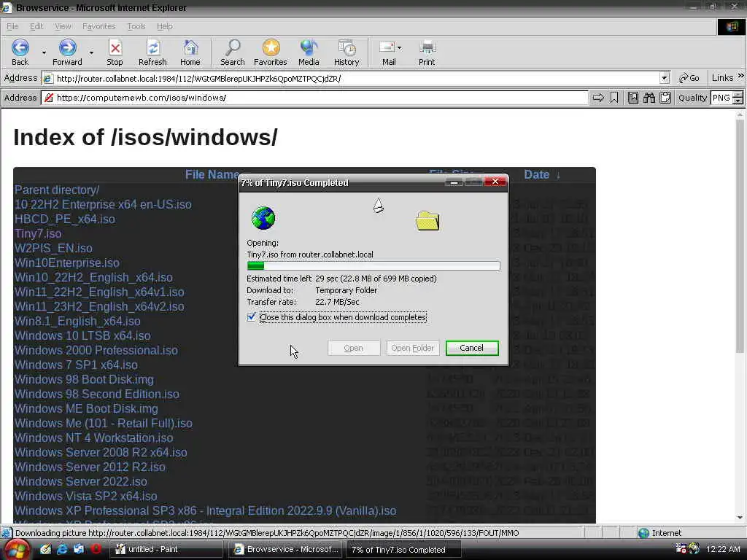The height and width of the screenshot is (560, 747).
Task: Open the Browservice bookmarks book icon
Action: 632,98
